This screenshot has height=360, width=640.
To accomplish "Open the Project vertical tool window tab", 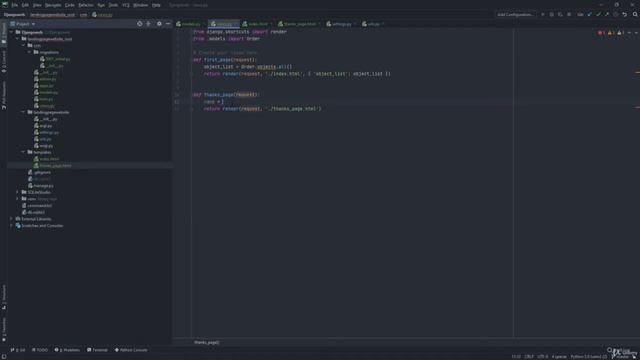I will point(4,33).
